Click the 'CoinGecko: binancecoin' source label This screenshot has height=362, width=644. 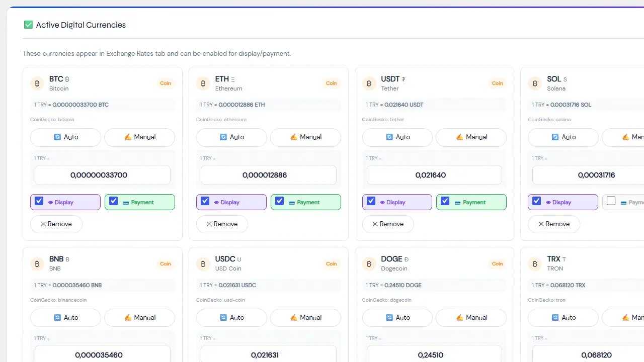[58, 300]
